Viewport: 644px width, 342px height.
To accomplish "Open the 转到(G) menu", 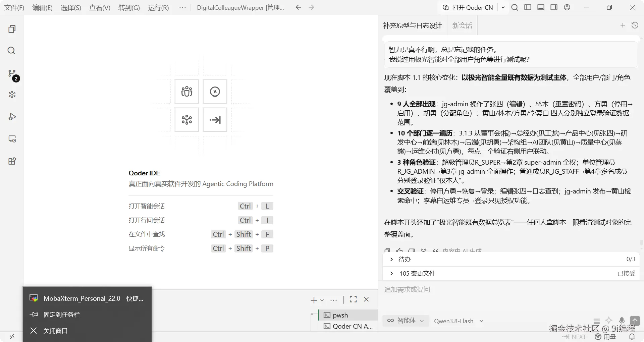I will [129, 7].
